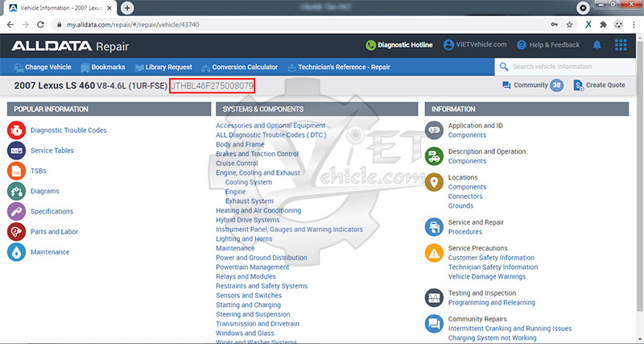
Task: Open Intermittent Cranking and Running Issues
Action: 510,329
